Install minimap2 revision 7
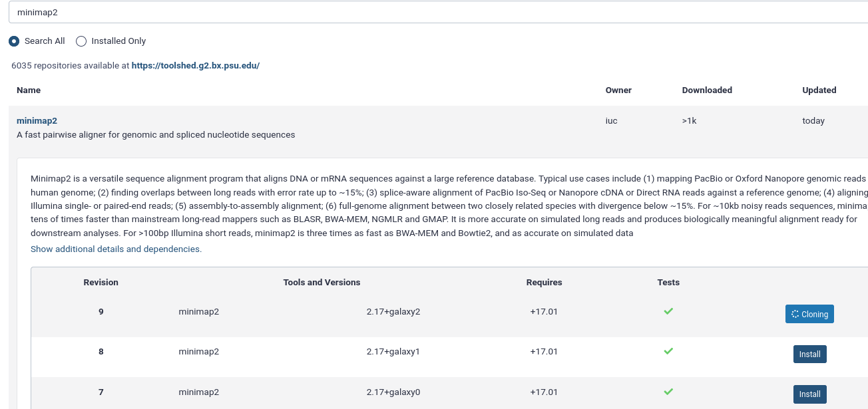Screen dimensions: 868x409 [x=809, y=394]
